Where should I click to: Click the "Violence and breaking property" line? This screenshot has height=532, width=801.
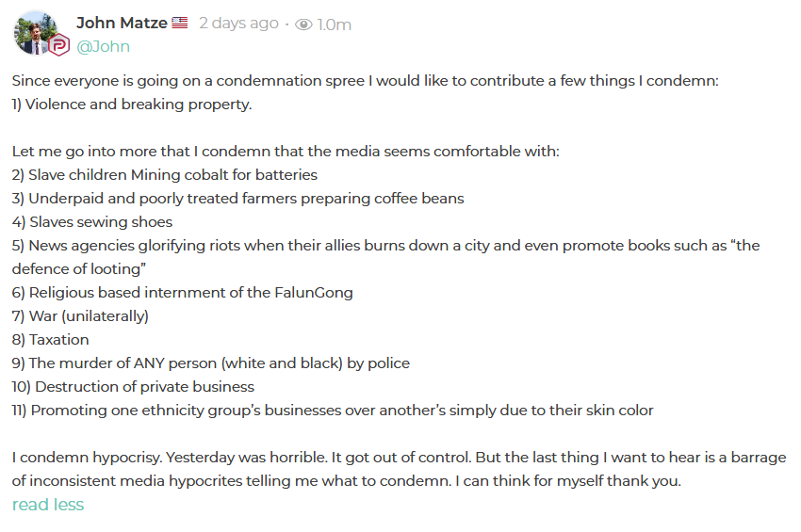pos(132,105)
